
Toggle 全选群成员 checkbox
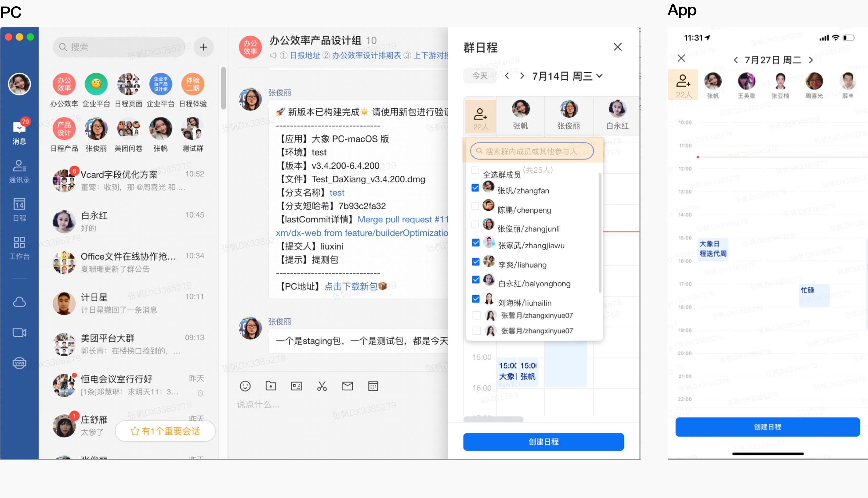(475, 170)
